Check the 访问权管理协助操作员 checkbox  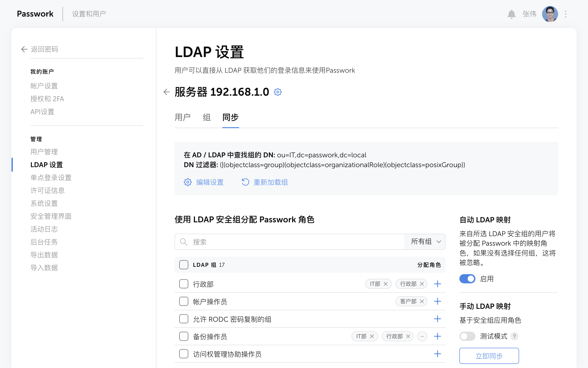point(184,354)
